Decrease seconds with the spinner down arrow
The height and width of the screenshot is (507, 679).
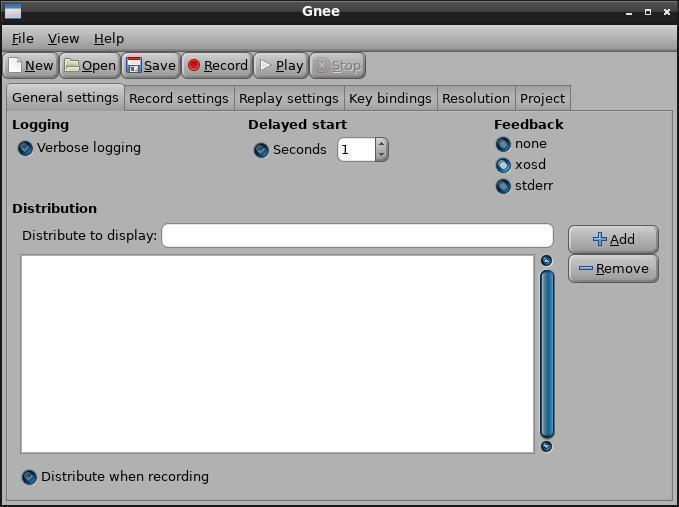381,155
